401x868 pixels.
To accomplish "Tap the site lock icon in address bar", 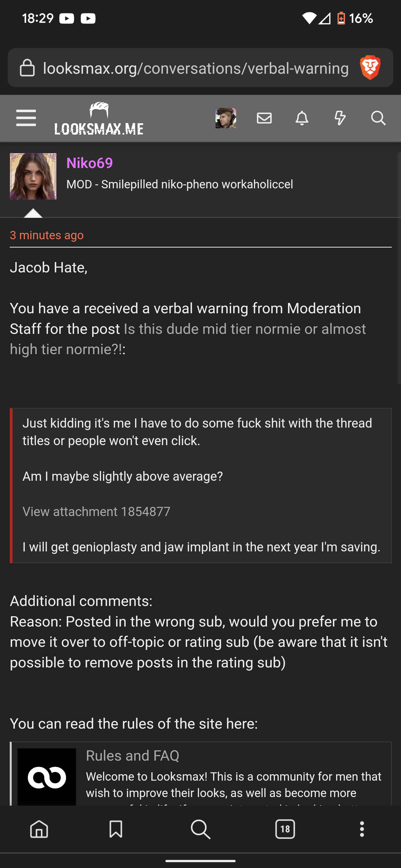I will point(27,68).
